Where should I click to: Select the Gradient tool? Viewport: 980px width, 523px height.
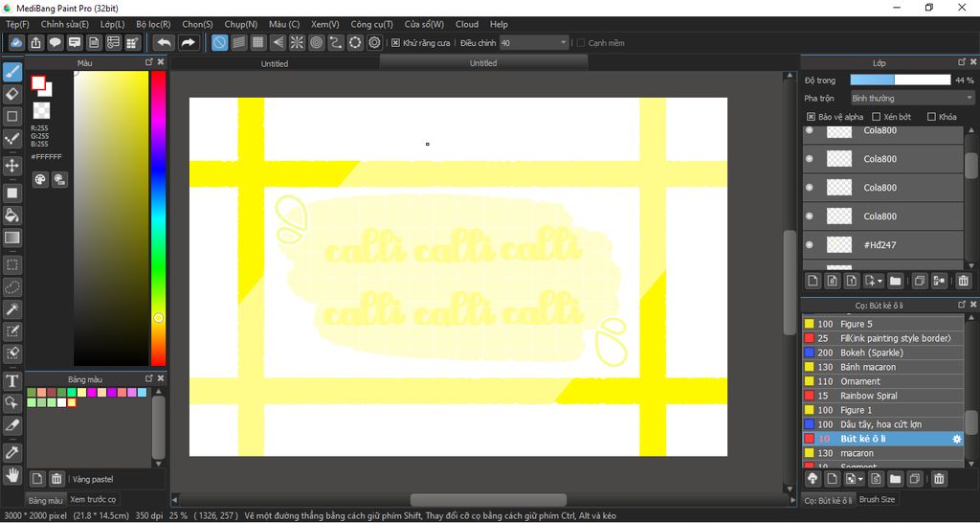12,238
